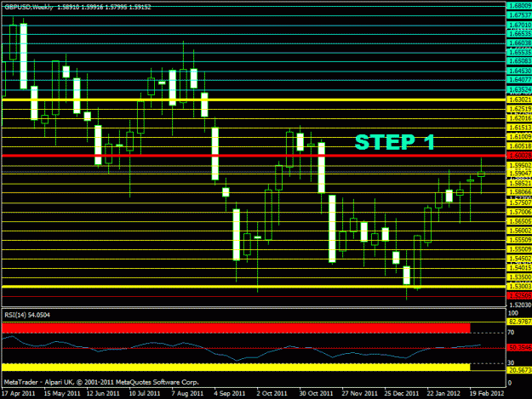Viewport: 532px width, 399px height.
Task: Select the RSI level label 82.9787
Action: (x=519, y=322)
